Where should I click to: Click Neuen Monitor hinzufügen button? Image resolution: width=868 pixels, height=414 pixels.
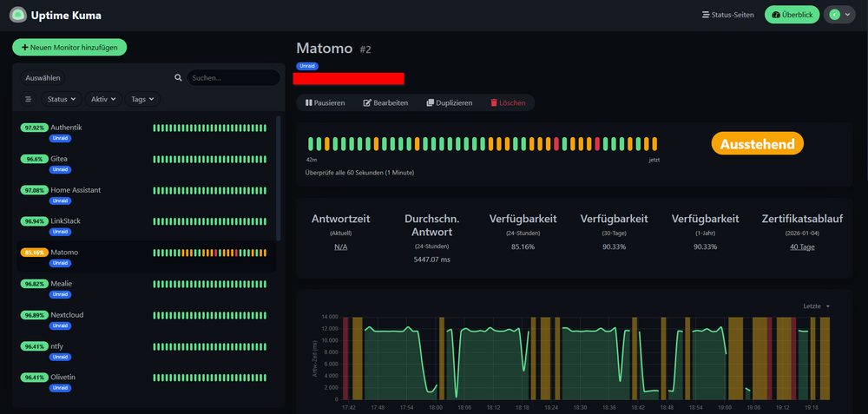(69, 48)
